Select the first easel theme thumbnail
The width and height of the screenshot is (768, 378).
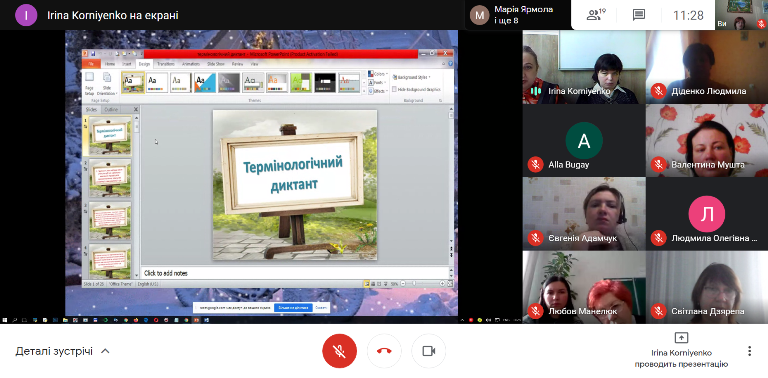tap(133, 82)
